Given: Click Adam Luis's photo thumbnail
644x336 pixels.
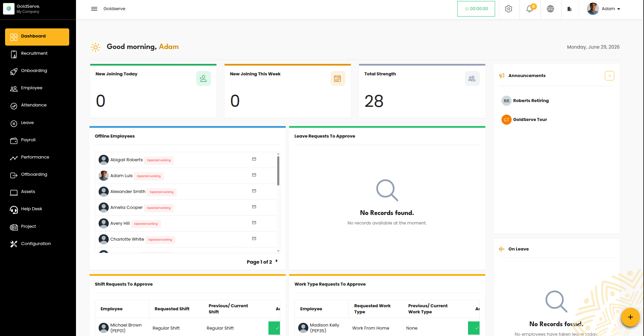Looking at the screenshot, I should 104,176.
